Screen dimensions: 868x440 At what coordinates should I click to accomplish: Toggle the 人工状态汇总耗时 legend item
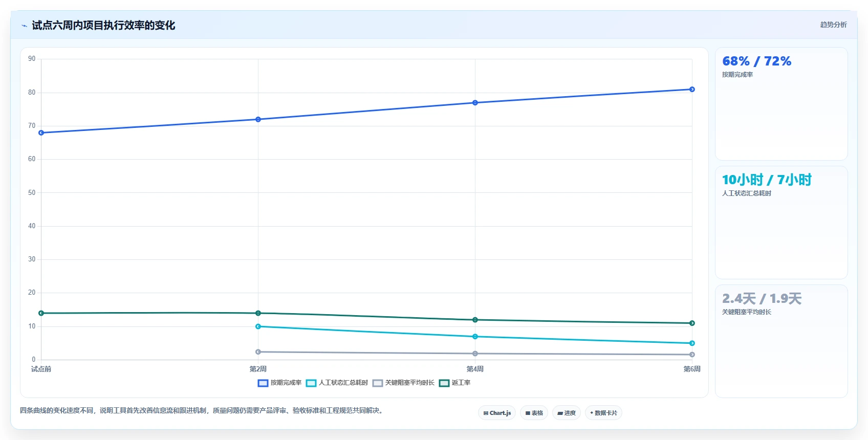tap(337, 383)
